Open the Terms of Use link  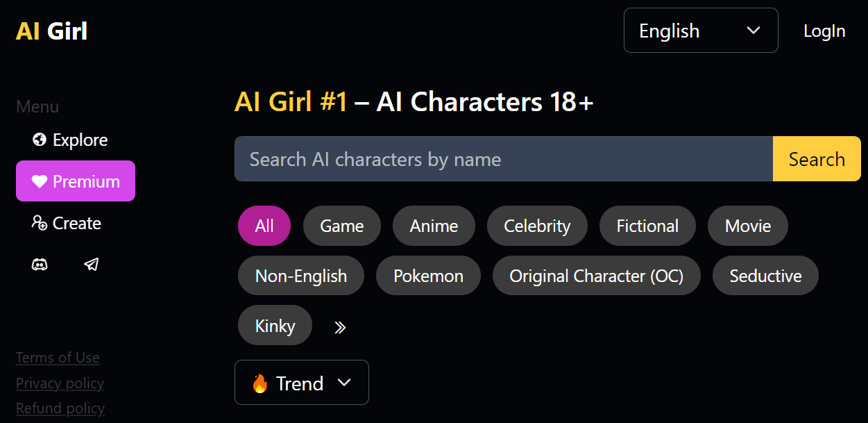point(58,358)
